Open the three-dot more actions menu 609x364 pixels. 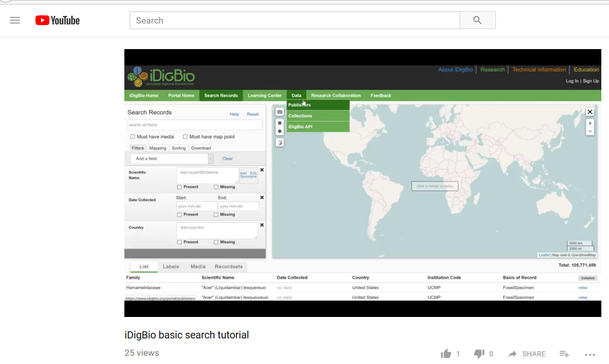coord(590,354)
